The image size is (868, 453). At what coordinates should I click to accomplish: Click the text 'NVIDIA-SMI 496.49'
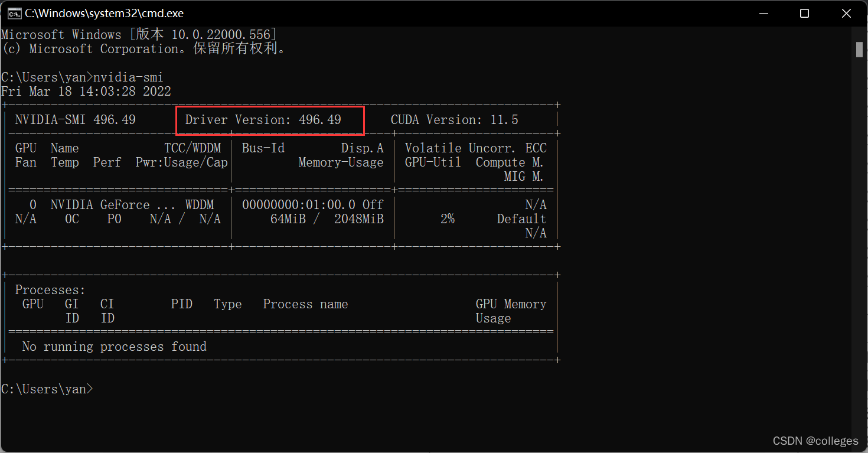click(x=76, y=120)
